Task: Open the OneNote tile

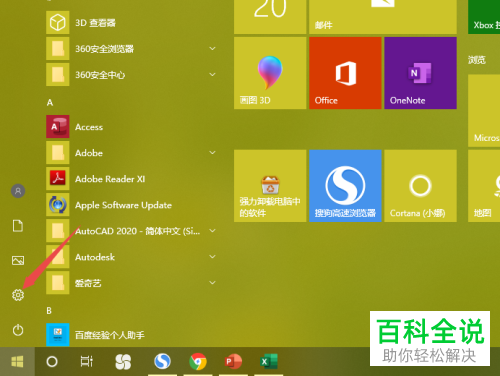Action: point(420,73)
